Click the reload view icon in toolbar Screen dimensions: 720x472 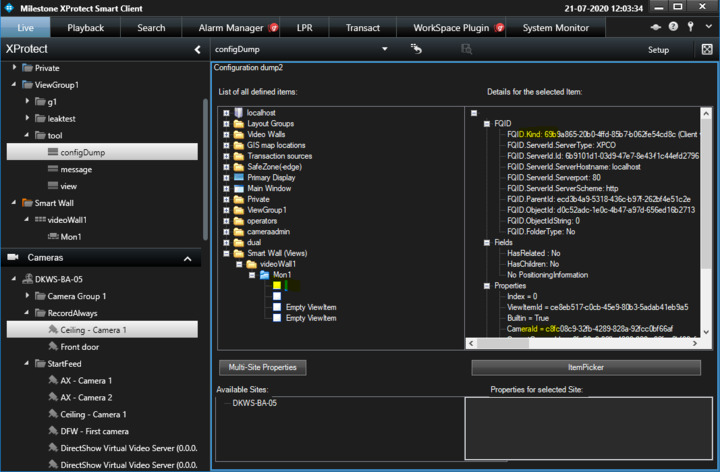click(416, 49)
